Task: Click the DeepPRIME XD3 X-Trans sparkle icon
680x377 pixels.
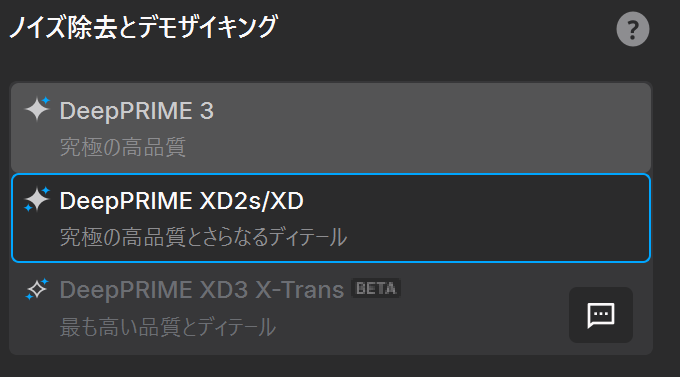Action: click(x=37, y=289)
